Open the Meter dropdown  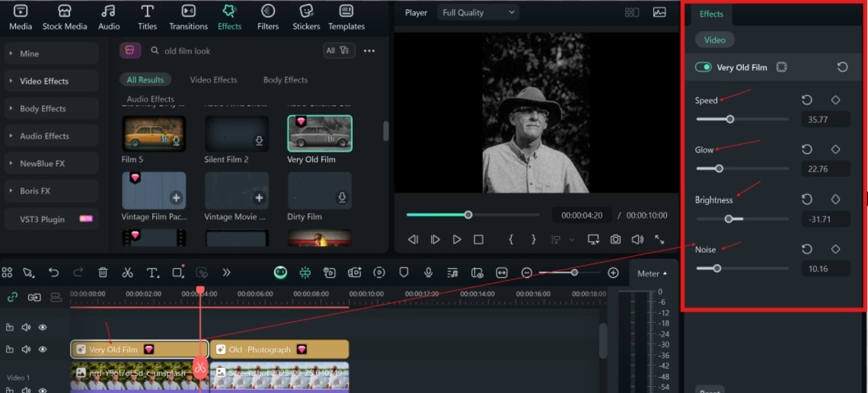652,273
